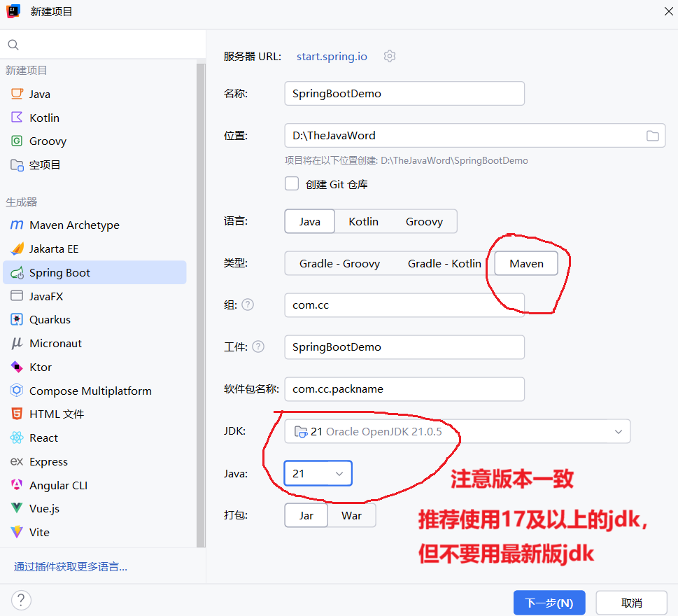Select Maven Archetype generator
Viewport: 678px width, 616px height.
tap(94, 225)
